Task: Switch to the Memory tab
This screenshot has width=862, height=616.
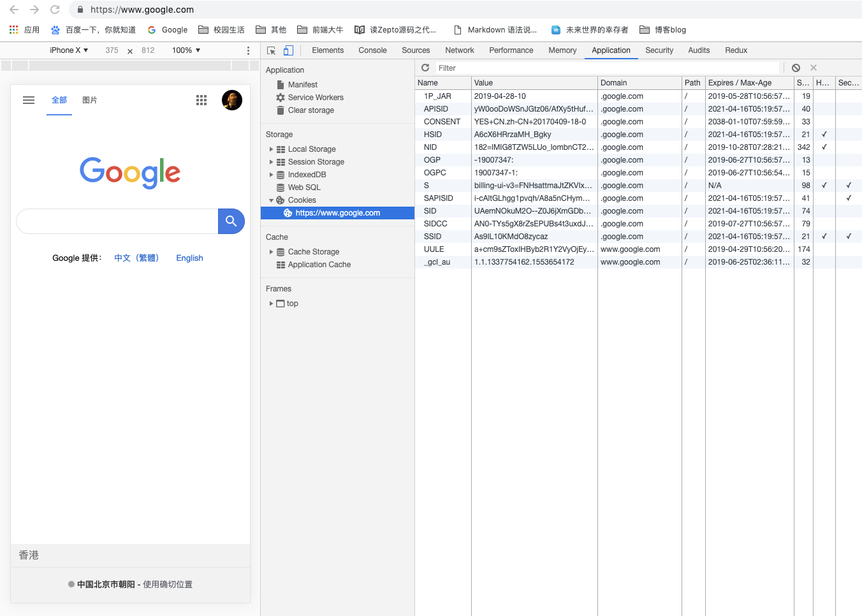Action: [x=562, y=50]
